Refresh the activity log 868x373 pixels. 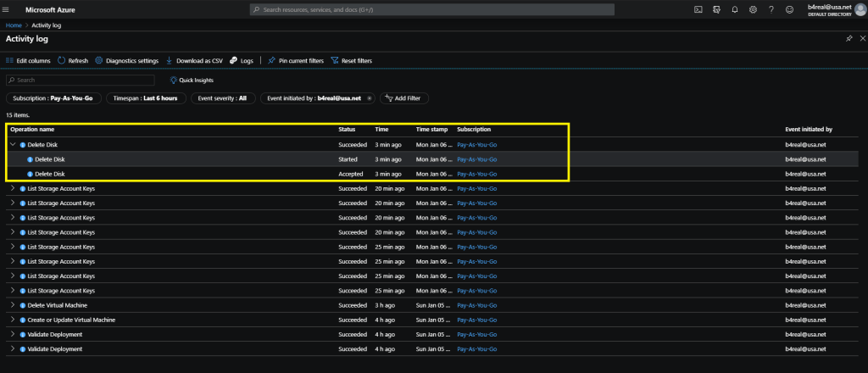(x=73, y=61)
